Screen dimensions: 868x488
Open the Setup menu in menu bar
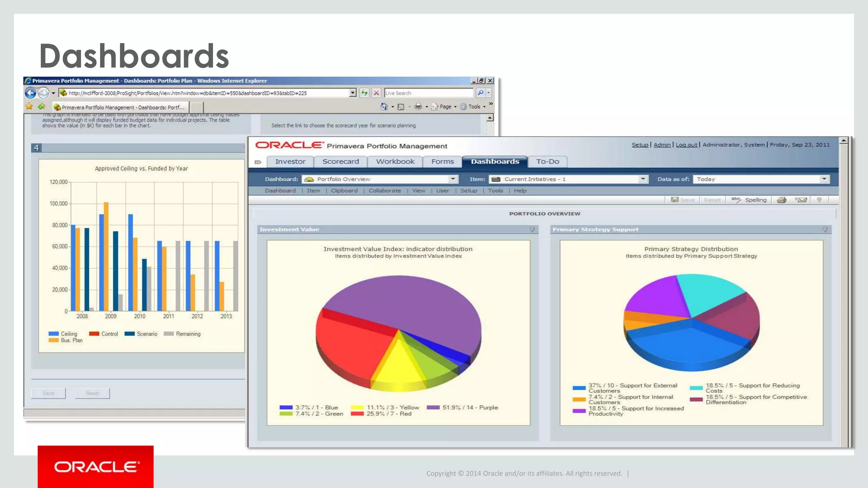tap(468, 191)
